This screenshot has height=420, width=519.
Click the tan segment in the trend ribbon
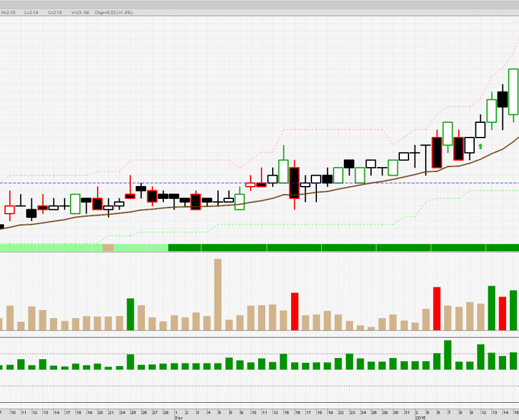108,247
